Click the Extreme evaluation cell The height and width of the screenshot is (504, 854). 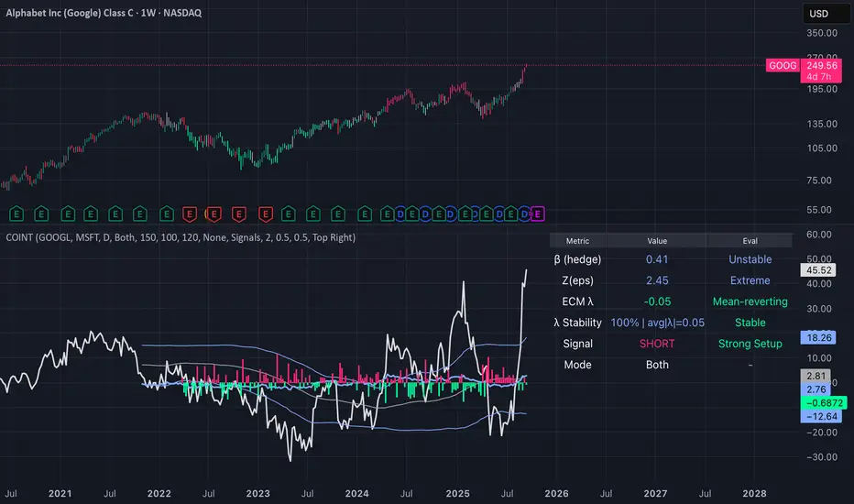750,280
